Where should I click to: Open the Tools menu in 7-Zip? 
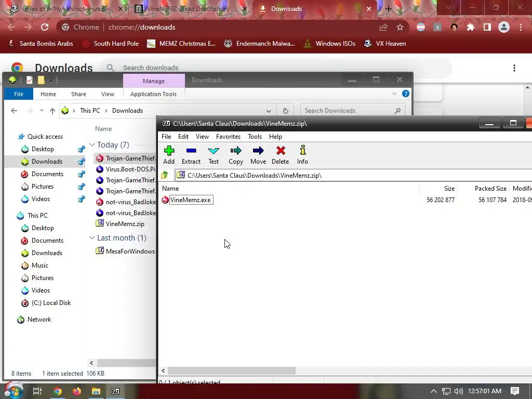pos(255,137)
